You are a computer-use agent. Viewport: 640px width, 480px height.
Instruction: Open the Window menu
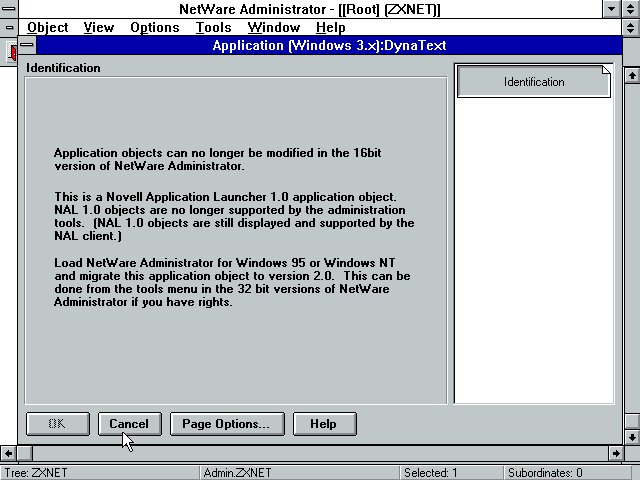(273, 27)
